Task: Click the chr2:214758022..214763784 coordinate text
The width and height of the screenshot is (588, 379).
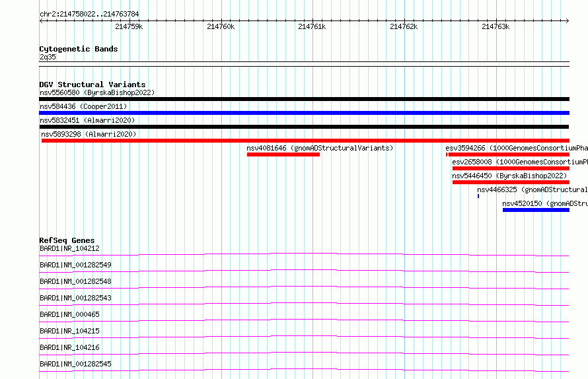Action: (89, 15)
